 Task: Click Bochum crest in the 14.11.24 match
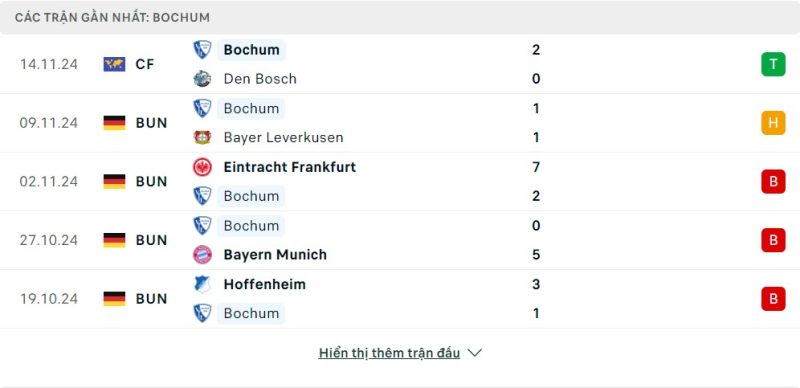click(202, 50)
